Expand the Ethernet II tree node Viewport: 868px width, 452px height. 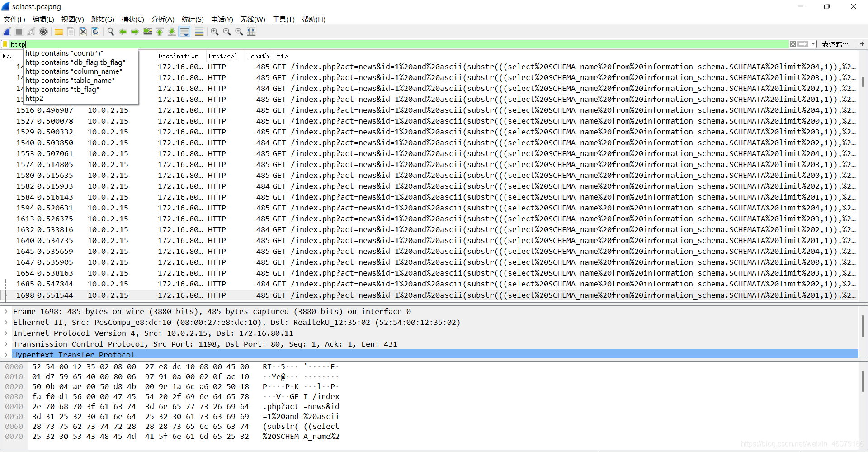pos(6,322)
